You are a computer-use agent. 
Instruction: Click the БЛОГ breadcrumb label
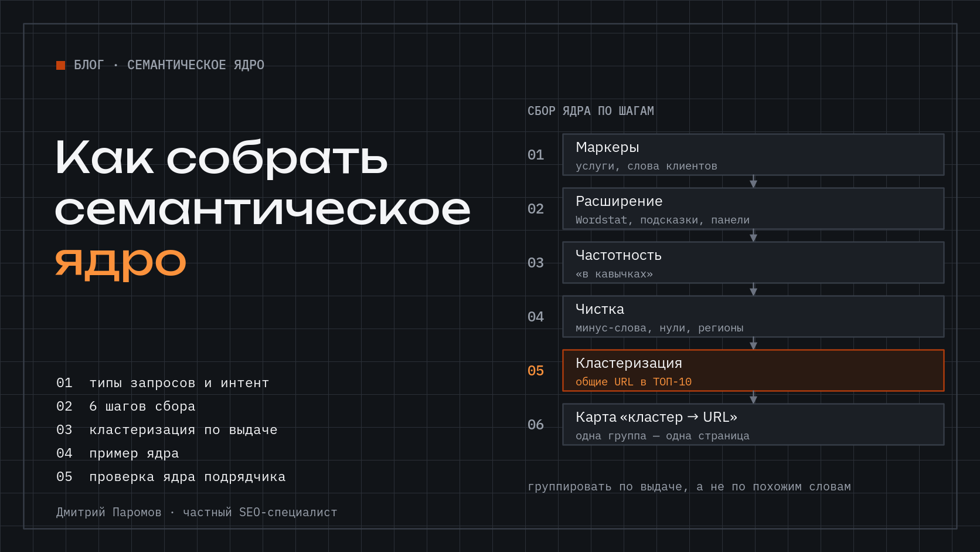[89, 65]
